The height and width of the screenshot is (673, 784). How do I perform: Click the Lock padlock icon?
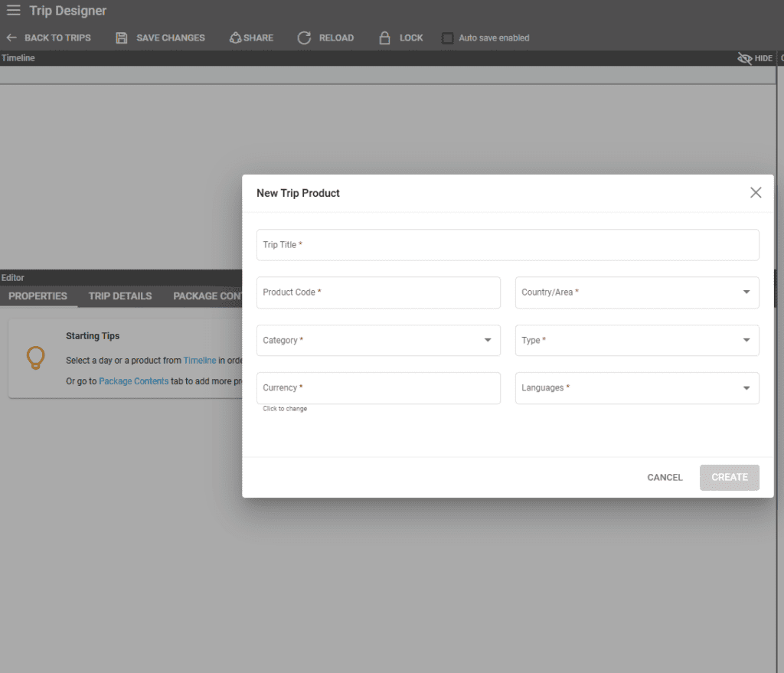(385, 38)
